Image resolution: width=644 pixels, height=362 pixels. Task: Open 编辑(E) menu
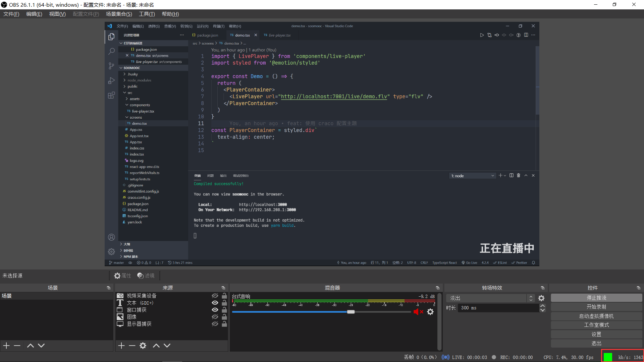click(34, 14)
